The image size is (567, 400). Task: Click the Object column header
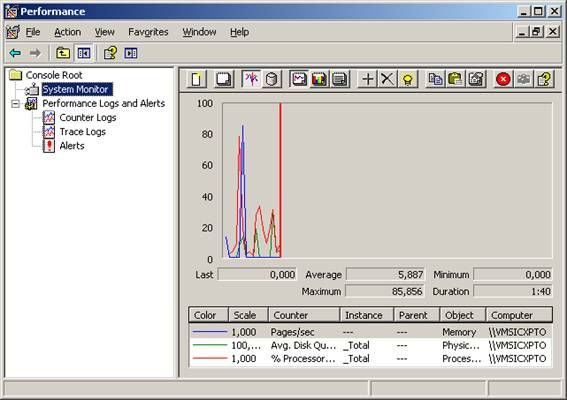tap(463, 315)
